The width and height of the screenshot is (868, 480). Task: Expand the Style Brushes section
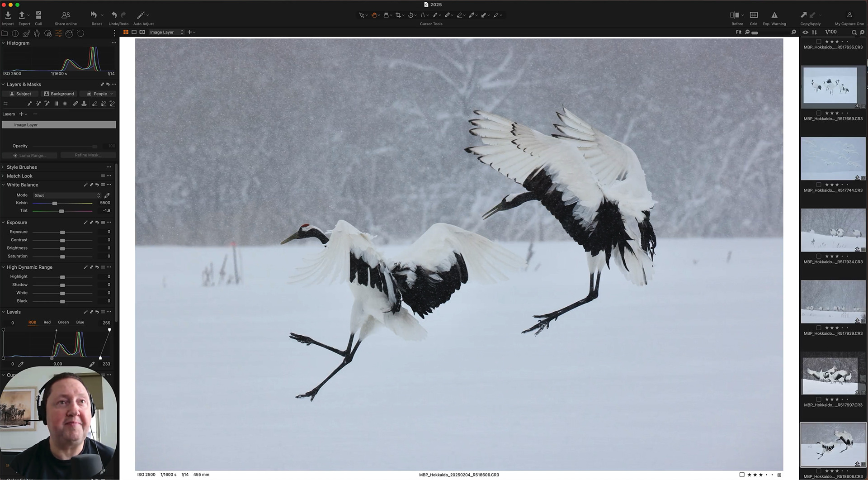pyautogui.click(x=3, y=167)
